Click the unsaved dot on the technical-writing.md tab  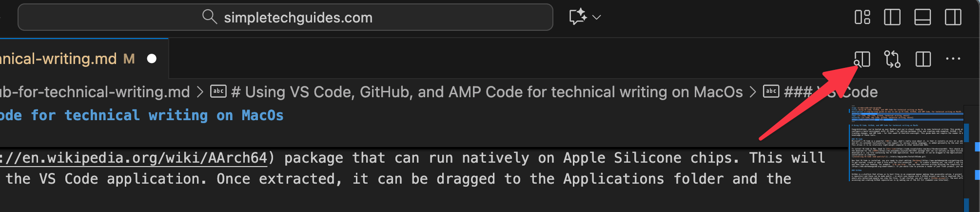[x=152, y=59]
